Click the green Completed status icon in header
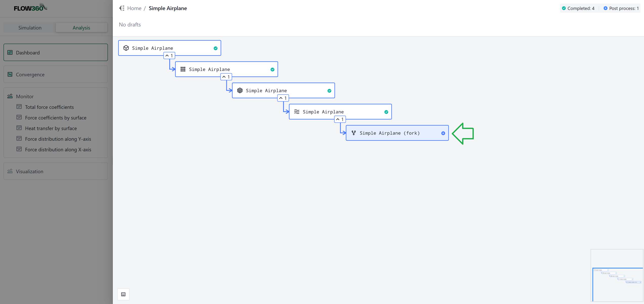This screenshot has height=304, width=644. tap(564, 8)
